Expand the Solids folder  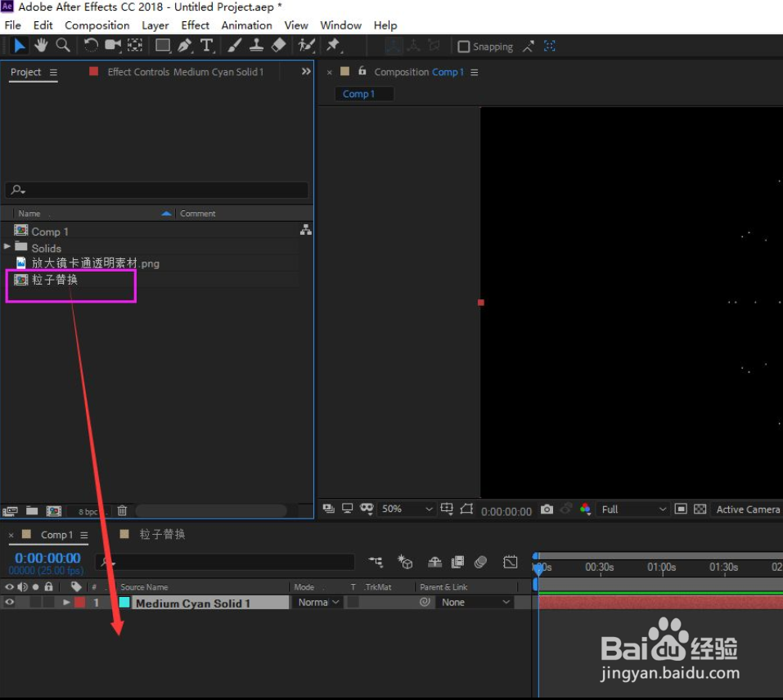click(7, 246)
